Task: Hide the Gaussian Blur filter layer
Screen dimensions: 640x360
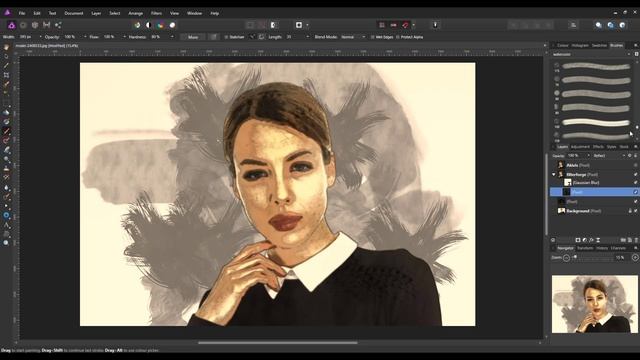Action: tap(636, 183)
